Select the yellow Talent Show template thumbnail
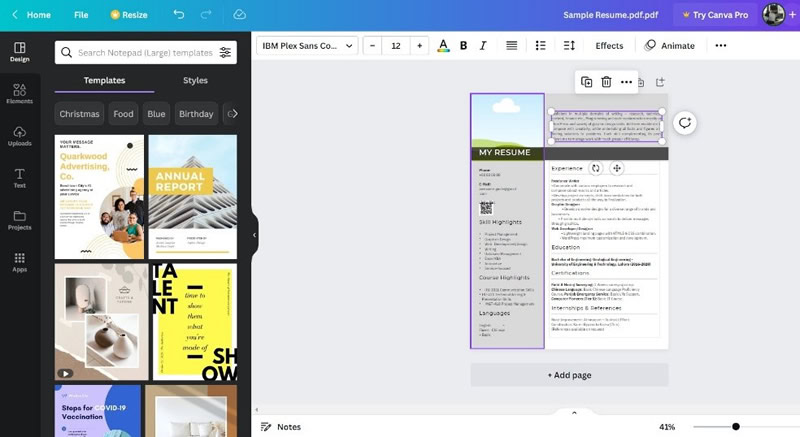The width and height of the screenshot is (800, 437). click(x=194, y=322)
